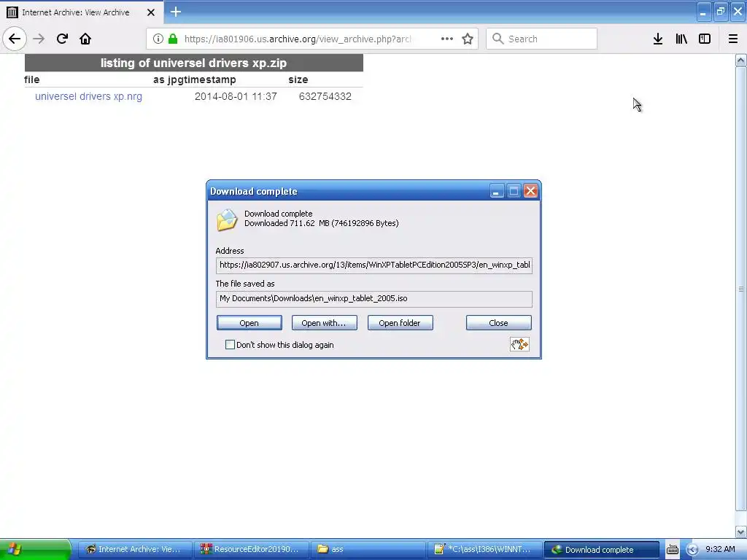Screen dimensions: 747x560
Task: Click the page scrollbar down arrow
Action: pos(741,532)
